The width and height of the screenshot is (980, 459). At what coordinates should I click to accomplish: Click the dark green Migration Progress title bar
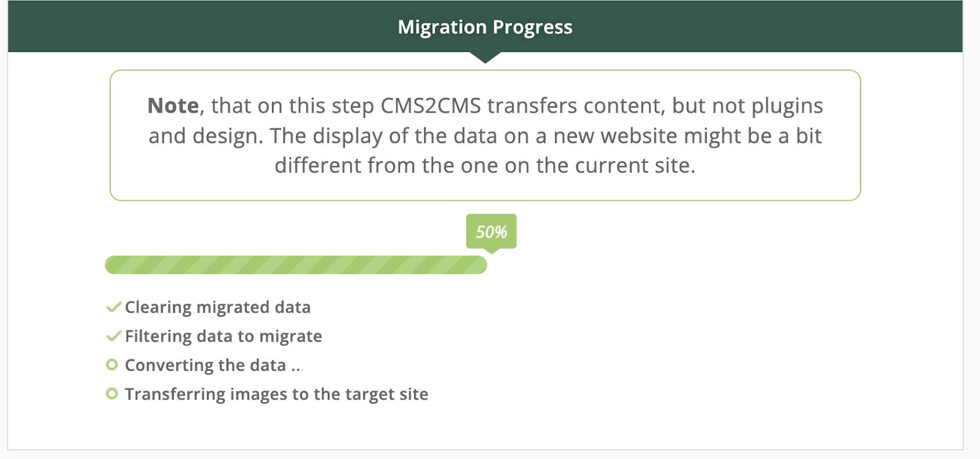tap(485, 26)
